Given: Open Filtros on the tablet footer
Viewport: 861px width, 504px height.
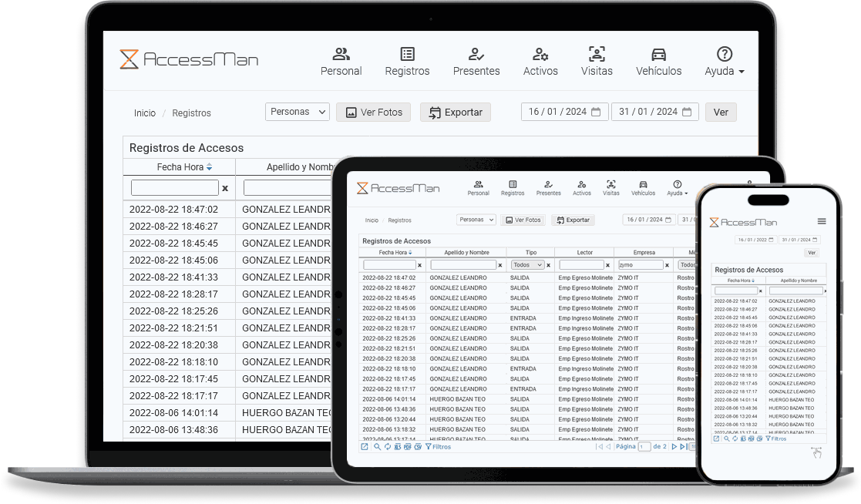Looking at the screenshot, I should tap(438, 447).
